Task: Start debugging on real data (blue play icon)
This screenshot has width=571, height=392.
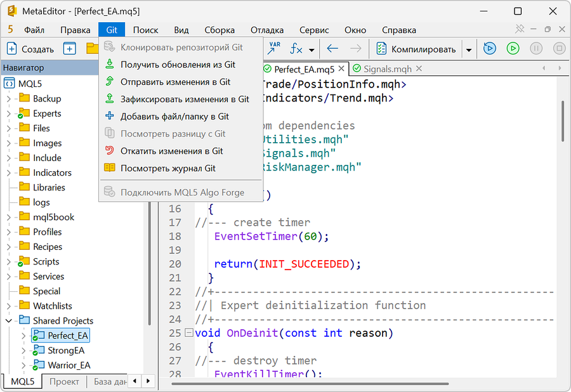Action: [x=489, y=48]
